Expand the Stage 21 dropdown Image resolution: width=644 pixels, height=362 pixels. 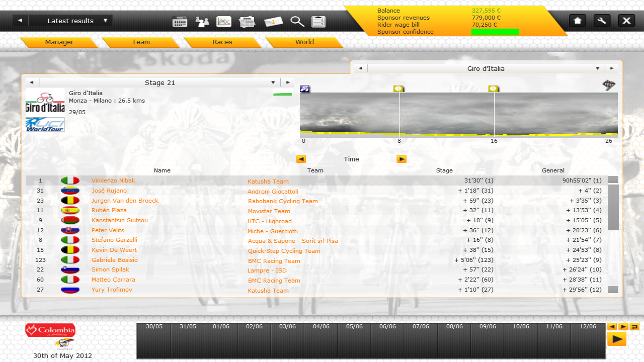coord(273,82)
